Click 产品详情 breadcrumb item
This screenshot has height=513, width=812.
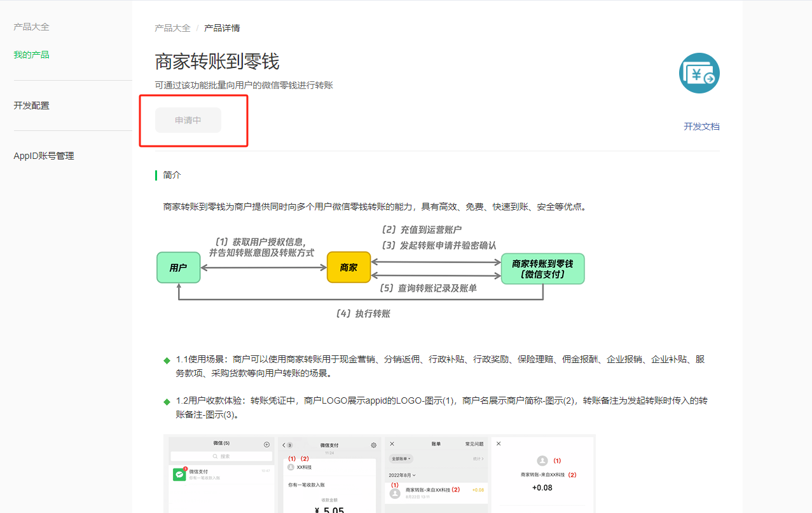click(222, 28)
